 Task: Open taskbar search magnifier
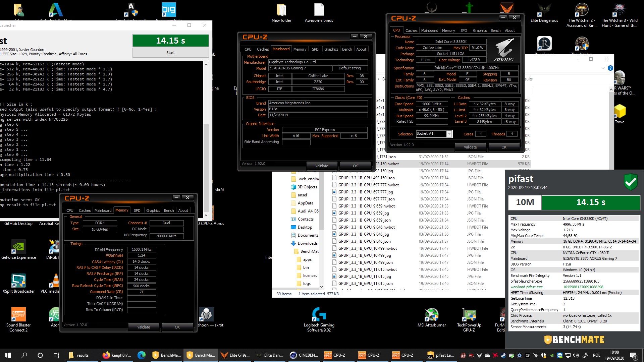pyautogui.click(x=24, y=355)
